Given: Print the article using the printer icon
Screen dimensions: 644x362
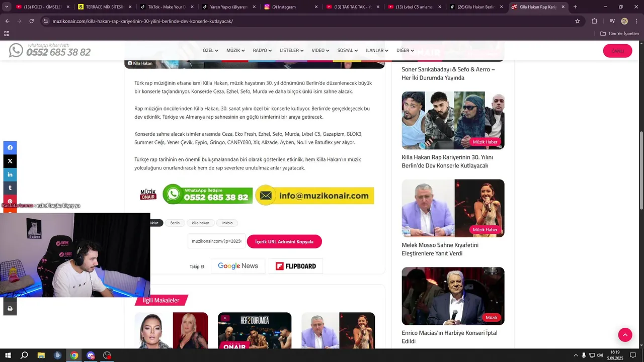Looking at the screenshot, I should tap(10, 309).
